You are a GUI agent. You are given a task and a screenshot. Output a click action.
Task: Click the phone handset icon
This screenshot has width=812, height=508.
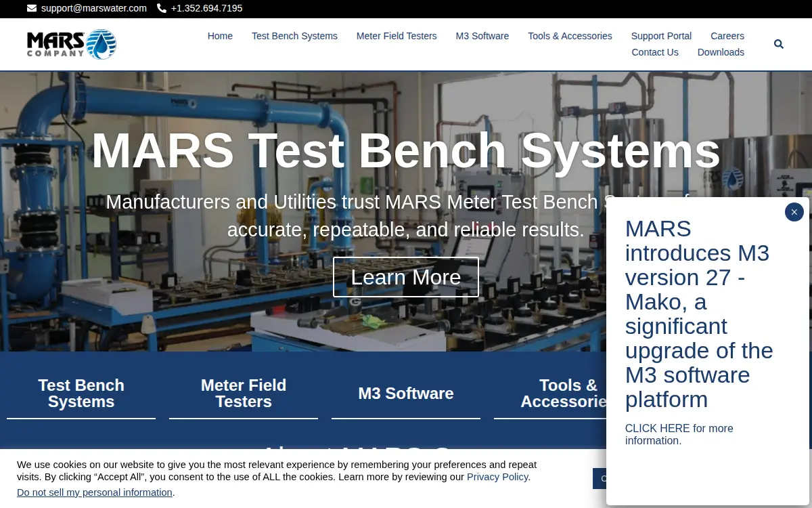click(x=162, y=8)
